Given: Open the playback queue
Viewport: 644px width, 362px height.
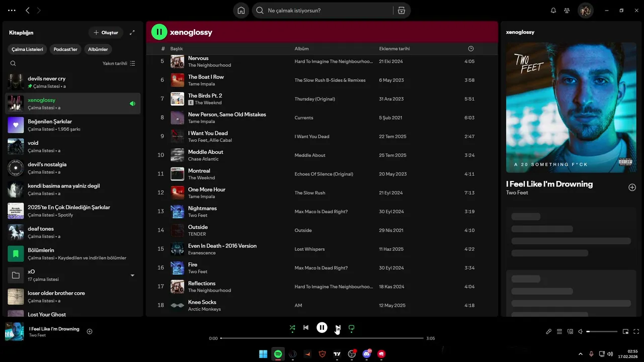Looking at the screenshot, I should click(559, 332).
